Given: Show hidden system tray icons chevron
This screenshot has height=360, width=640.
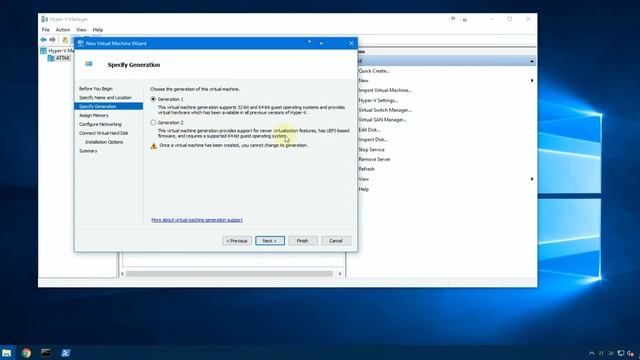Looking at the screenshot, I should click(591, 353).
